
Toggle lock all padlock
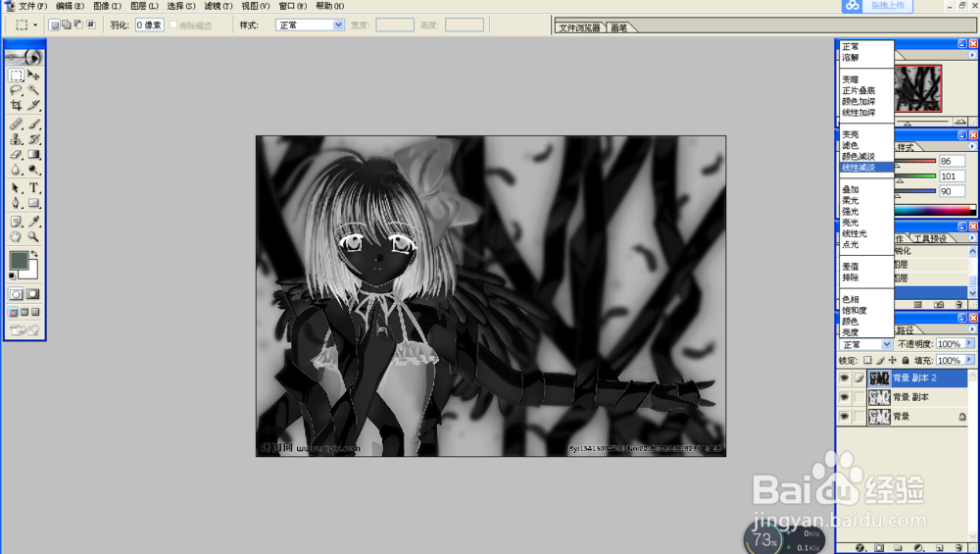tap(905, 360)
